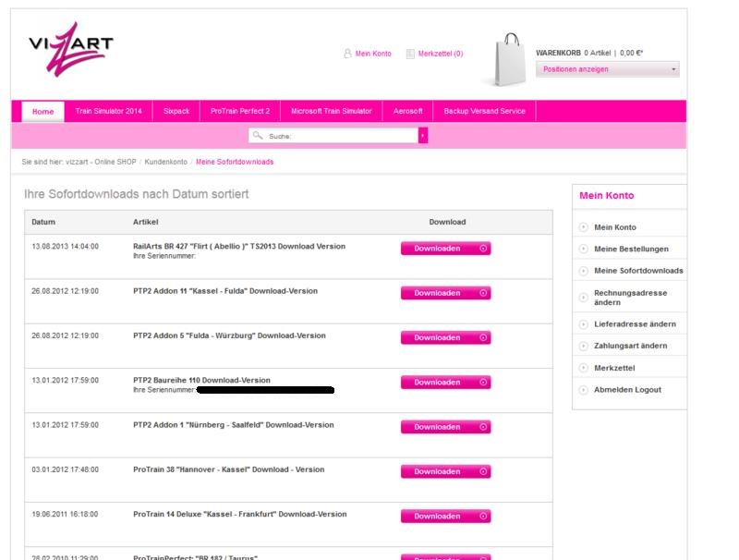The image size is (739, 560).
Task: Download ProTrain 38 Hannover - Kassel
Action: (446, 471)
